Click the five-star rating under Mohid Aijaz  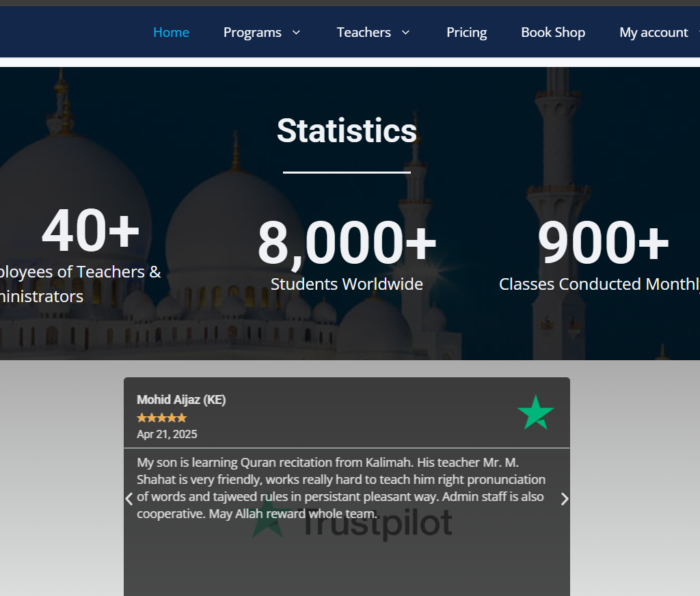coord(161,418)
